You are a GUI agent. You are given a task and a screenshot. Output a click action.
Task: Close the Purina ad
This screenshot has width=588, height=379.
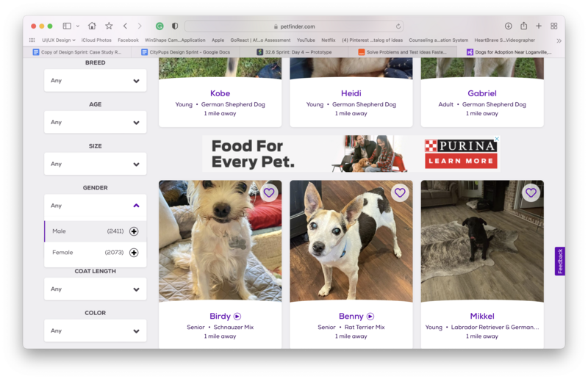click(497, 138)
